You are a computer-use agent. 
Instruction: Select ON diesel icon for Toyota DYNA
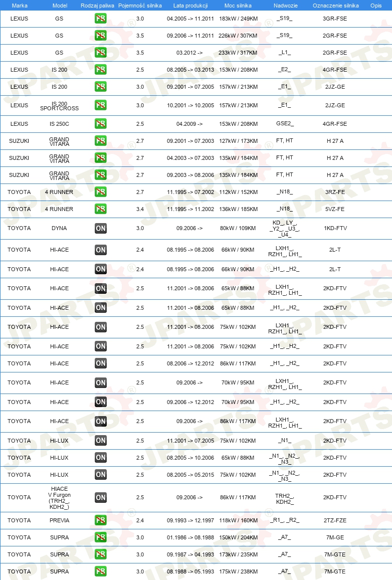click(x=101, y=228)
